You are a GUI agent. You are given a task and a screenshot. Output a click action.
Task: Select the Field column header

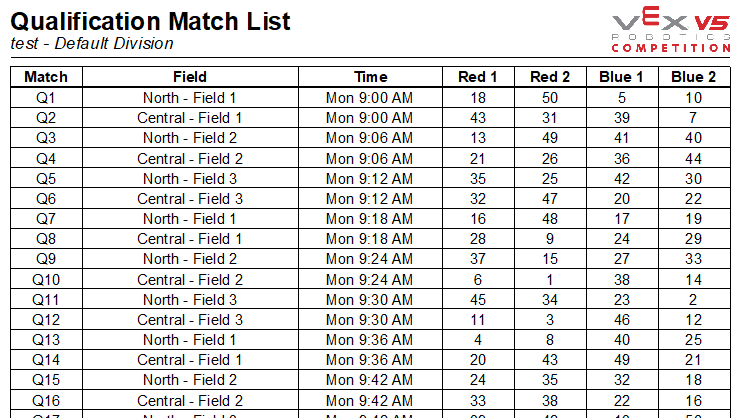tap(190, 77)
